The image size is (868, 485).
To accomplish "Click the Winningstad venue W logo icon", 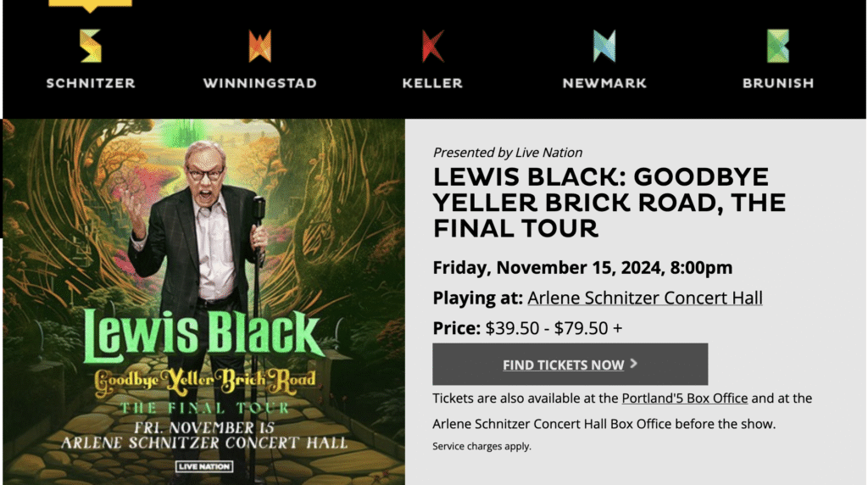I will (259, 46).
